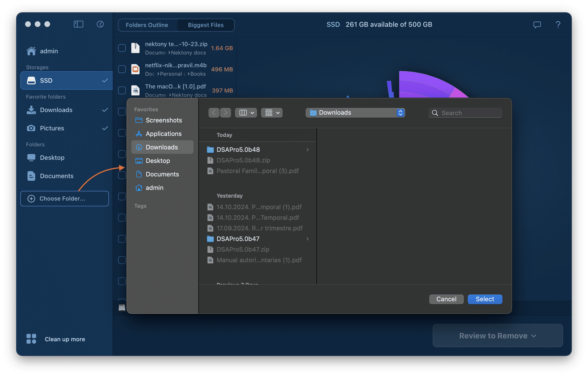588x376 pixels.
Task: Check the netflix m4b file checkbox
Action: click(122, 69)
